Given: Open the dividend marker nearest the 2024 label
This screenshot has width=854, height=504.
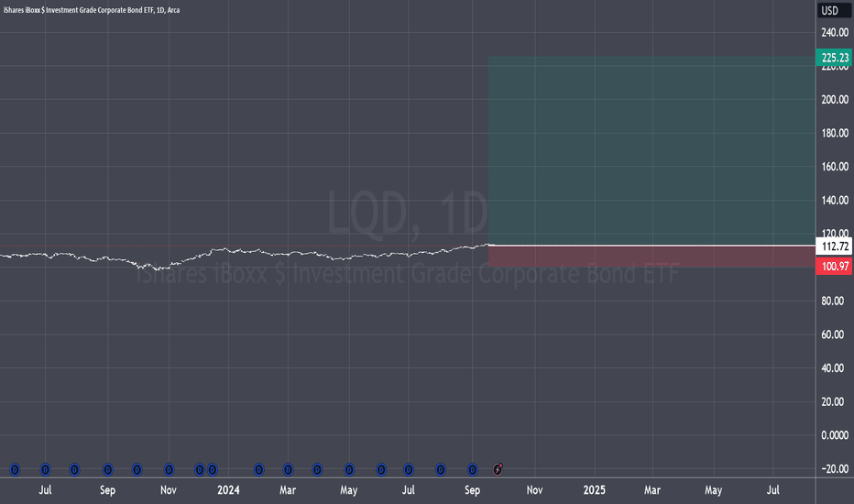Looking at the screenshot, I should click(x=213, y=469).
